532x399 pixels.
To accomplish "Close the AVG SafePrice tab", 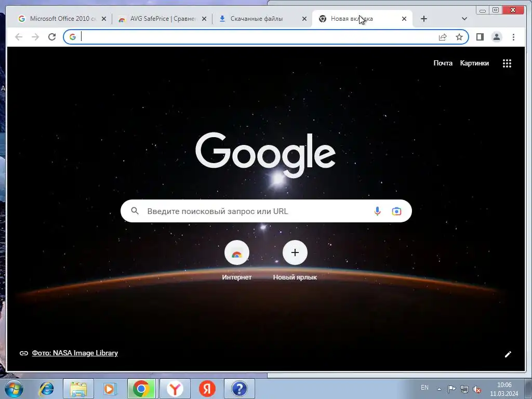I will pos(204,19).
